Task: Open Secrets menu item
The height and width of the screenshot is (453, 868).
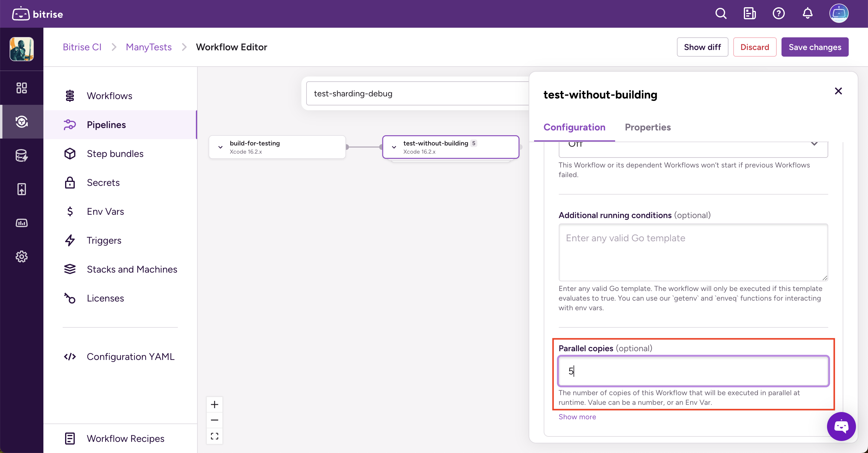Action: (x=120, y=183)
